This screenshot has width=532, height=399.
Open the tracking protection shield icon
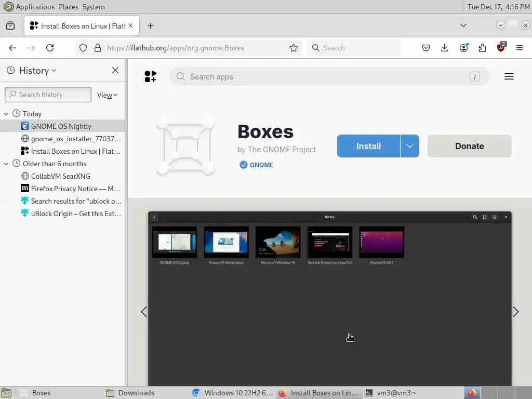pos(83,48)
